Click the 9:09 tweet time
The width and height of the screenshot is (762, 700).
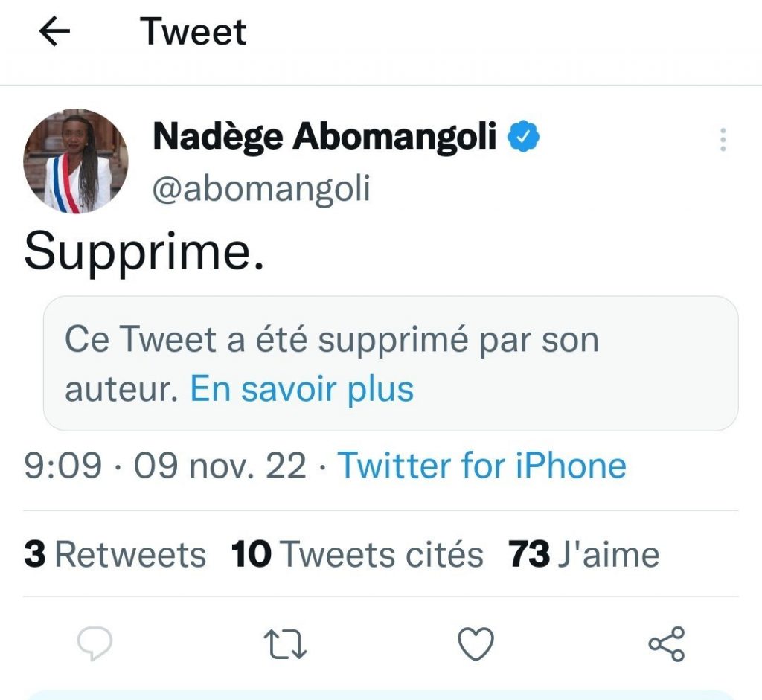pyautogui.click(x=63, y=466)
